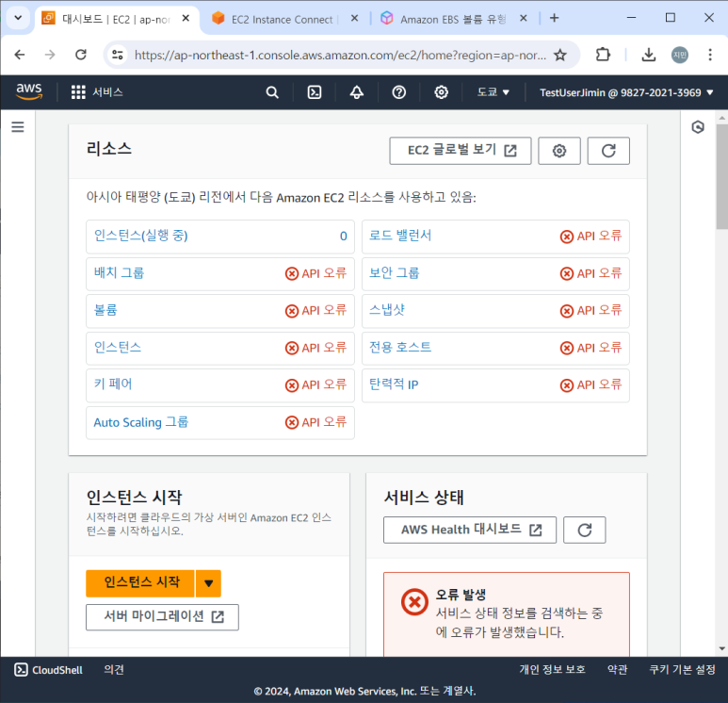Go back in the browser
Image resolution: width=728 pixels, height=703 pixels.
(20, 55)
